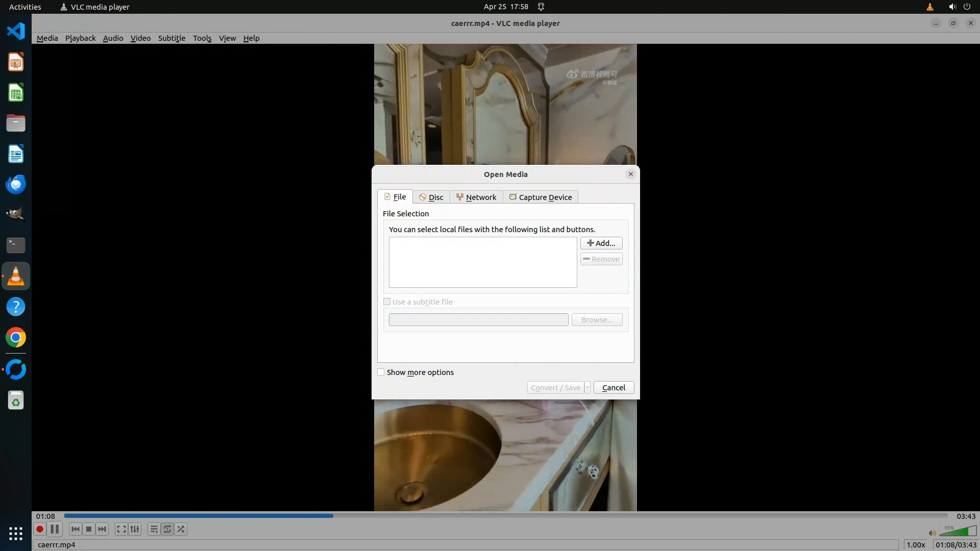The height and width of the screenshot is (551, 980).
Task: Toggle shuffle random playback
Action: pyautogui.click(x=181, y=529)
